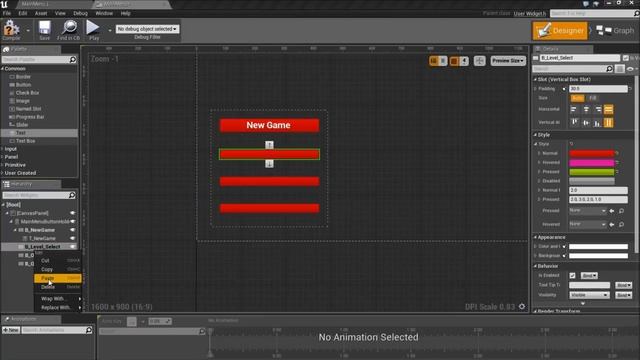This screenshot has height=360, width=640.
Task: Toggle visibility of T_NewGame row
Action: [x=73, y=238]
